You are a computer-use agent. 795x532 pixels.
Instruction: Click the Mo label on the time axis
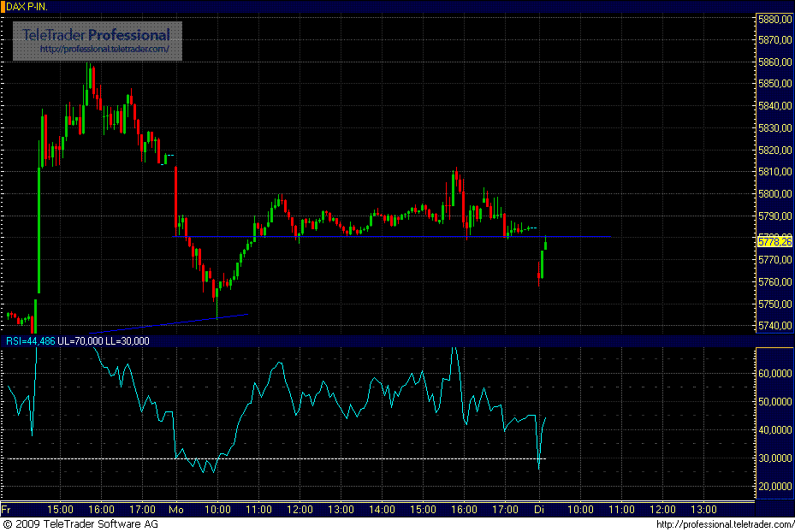tap(175, 508)
